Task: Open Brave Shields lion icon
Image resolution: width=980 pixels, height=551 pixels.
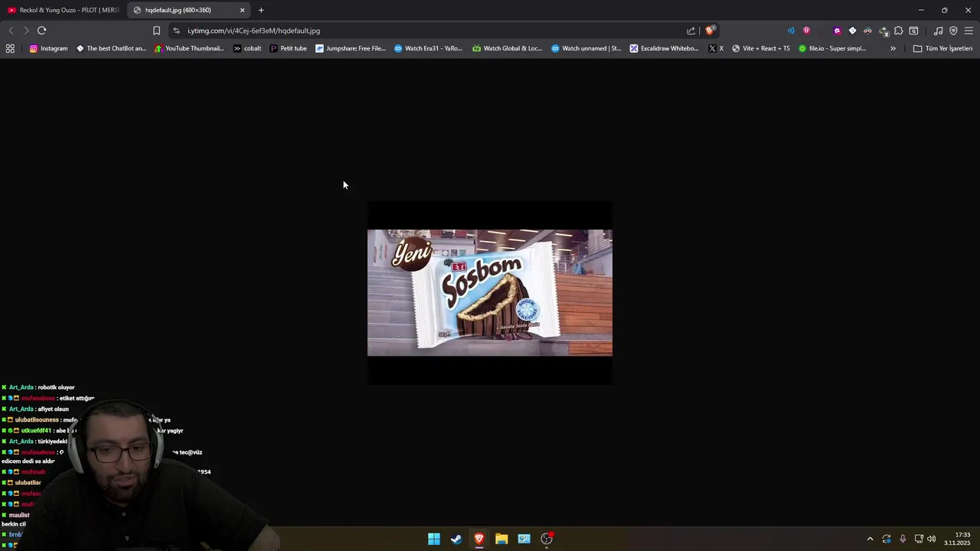Action: coord(710,31)
